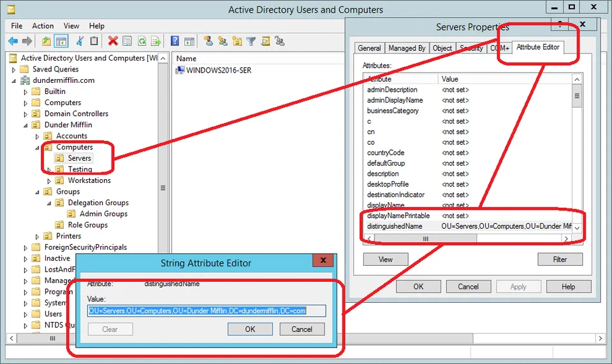Click the Saved Queries folder icon

(24, 69)
